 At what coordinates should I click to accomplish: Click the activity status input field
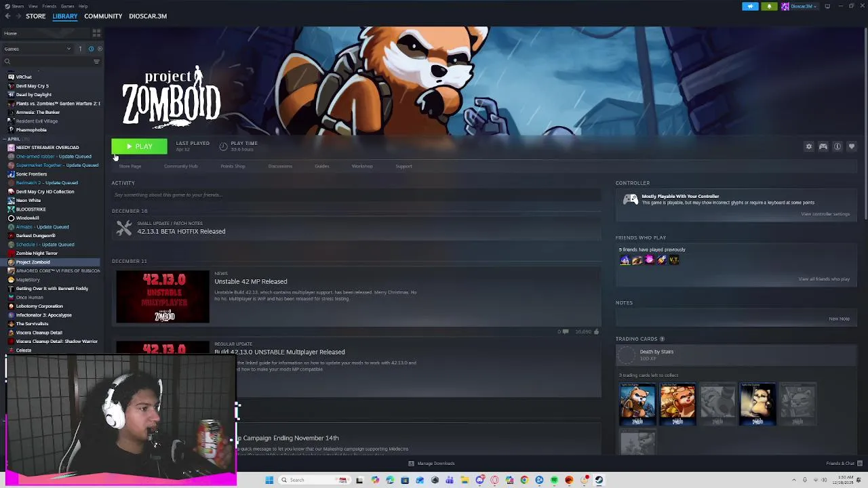(356, 195)
